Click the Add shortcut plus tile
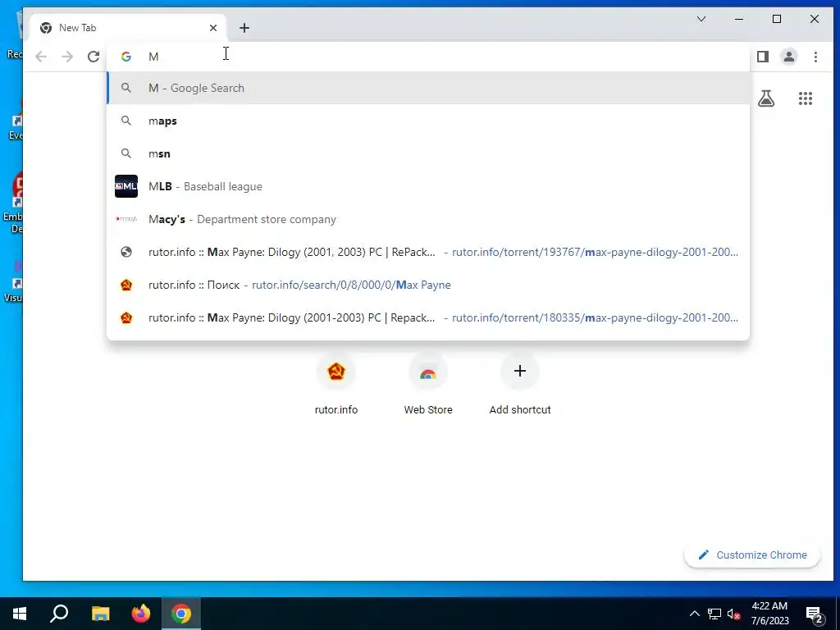This screenshot has height=630, width=840. click(x=519, y=385)
